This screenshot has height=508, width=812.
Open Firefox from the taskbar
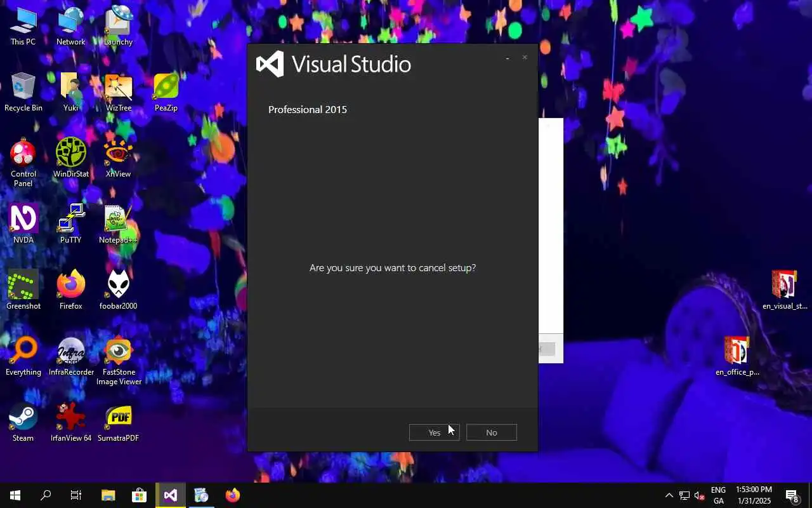tap(233, 495)
